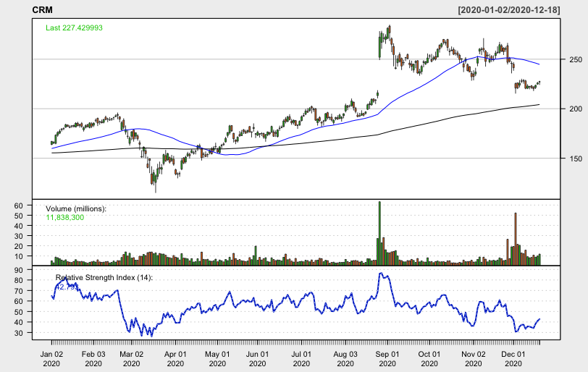The image size is (588, 372).
Task: Click the CRM ticker title
Action: 43,10
